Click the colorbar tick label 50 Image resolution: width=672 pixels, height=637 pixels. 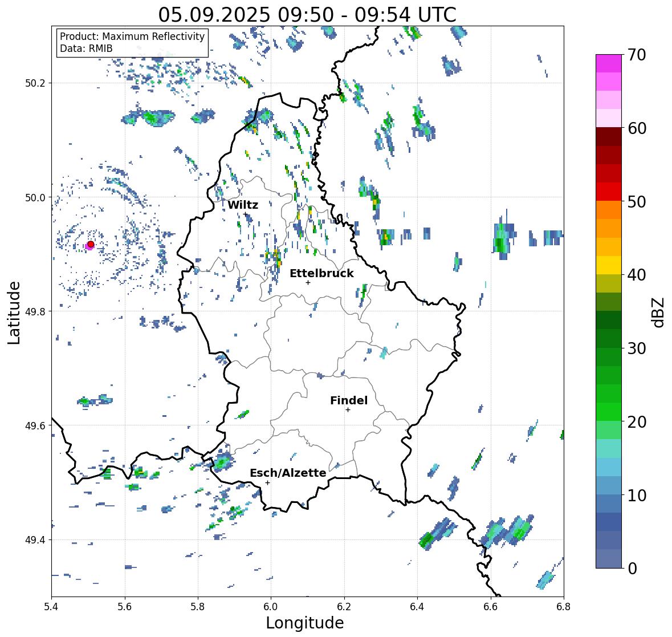click(637, 201)
